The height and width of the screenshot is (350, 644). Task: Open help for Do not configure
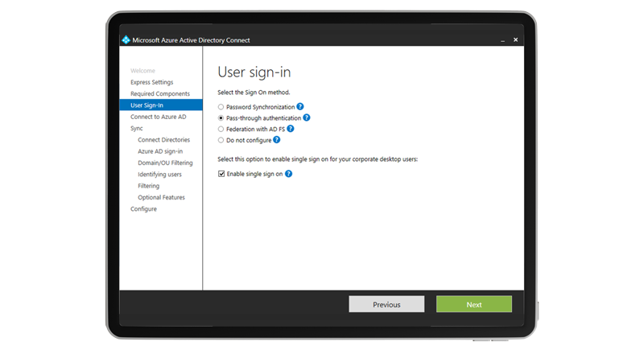coord(277,140)
